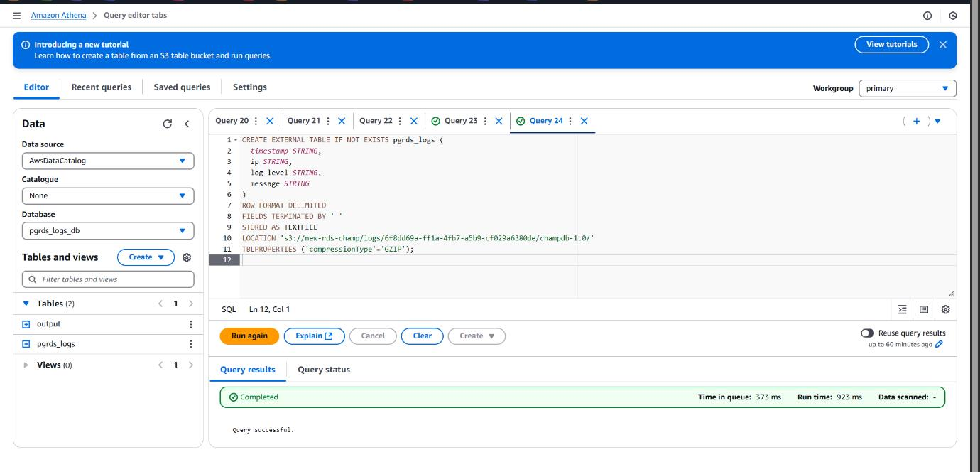
Task: Click the info icon in the top bar
Action: pyautogui.click(x=927, y=16)
